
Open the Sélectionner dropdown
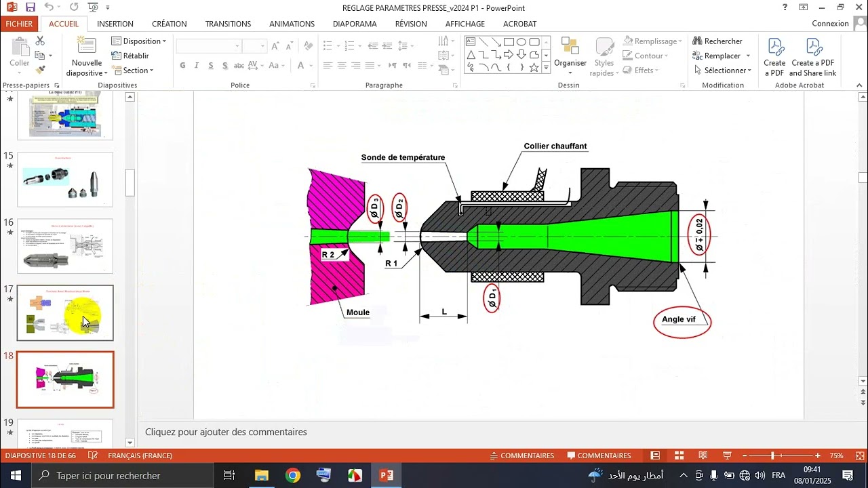click(x=723, y=70)
